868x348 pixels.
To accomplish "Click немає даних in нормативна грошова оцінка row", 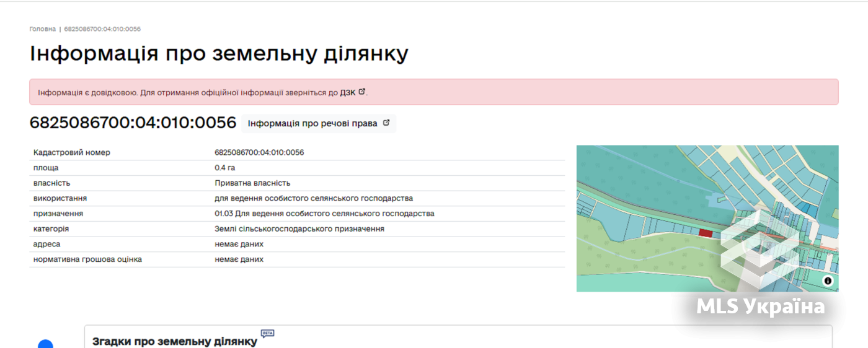I will coord(239,259).
